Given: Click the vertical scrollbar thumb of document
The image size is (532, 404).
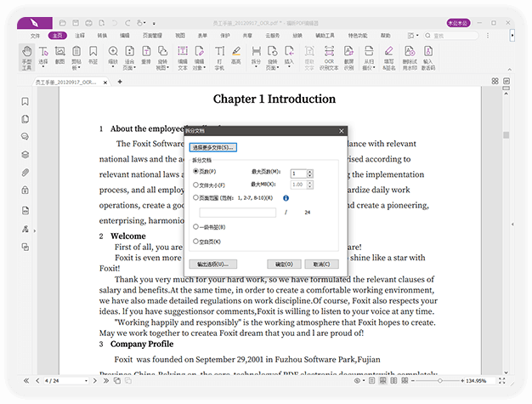Looking at the screenshot, I should 506,135.
